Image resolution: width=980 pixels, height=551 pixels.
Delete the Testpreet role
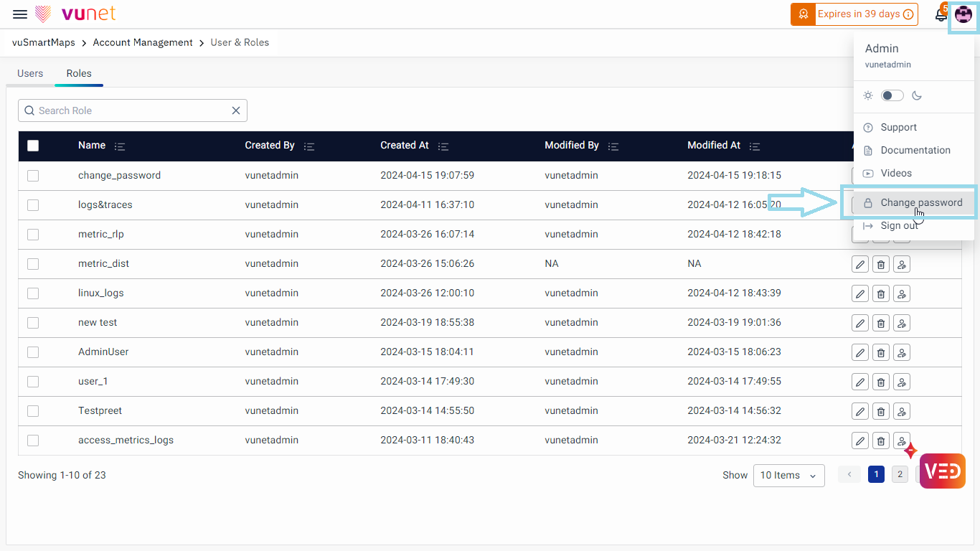(x=880, y=411)
